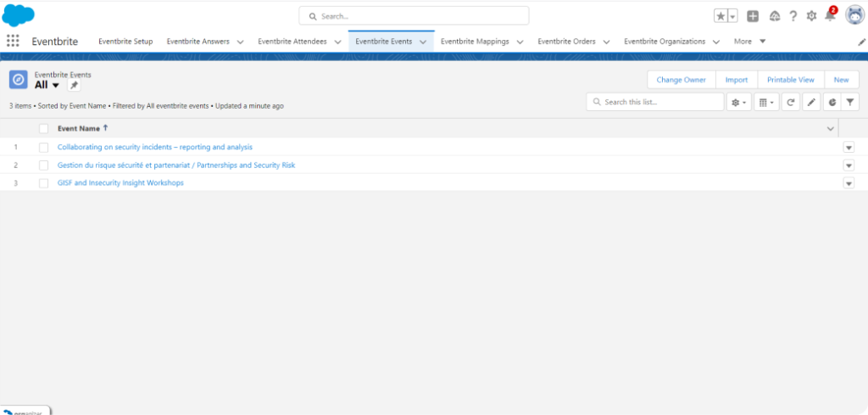Open Event Name column actions chevron
Image resolution: width=868 pixels, height=415 pixels.
(x=831, y=128)
